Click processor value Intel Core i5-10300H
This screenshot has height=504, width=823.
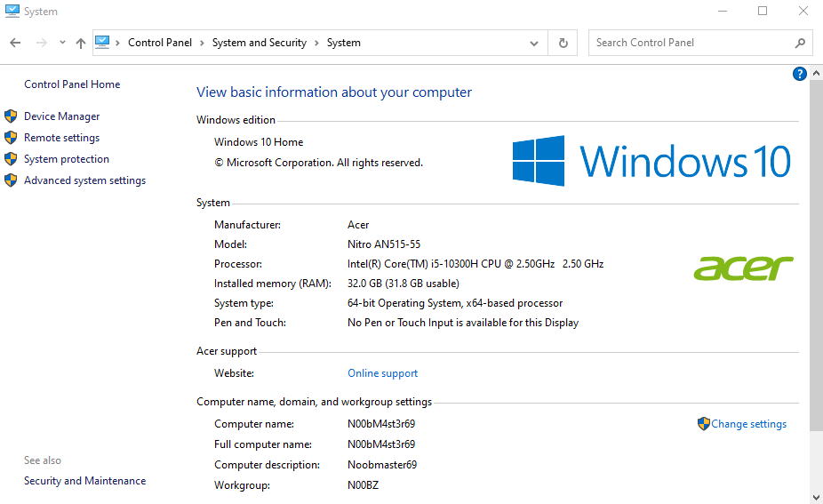475,263
